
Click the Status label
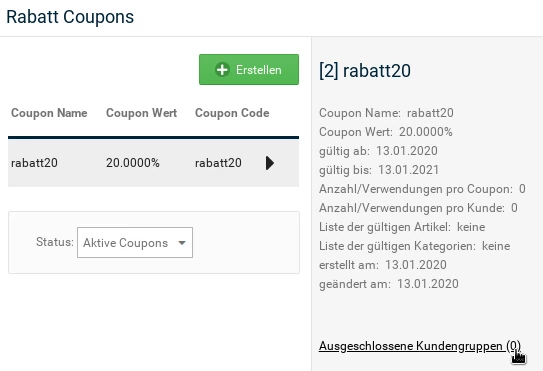coord(55,242)
